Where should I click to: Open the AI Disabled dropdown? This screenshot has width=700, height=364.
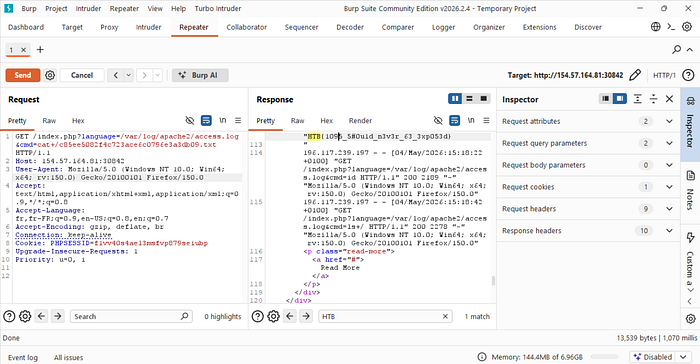tap(660, 357)
